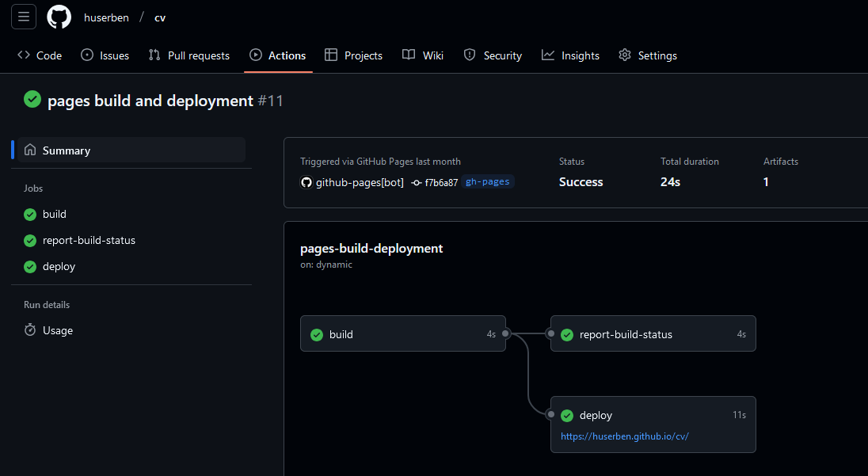This screenshot has height=476, width=868.
Task: Click the Code tab angle-brackets icon
Action: [24, 55]
